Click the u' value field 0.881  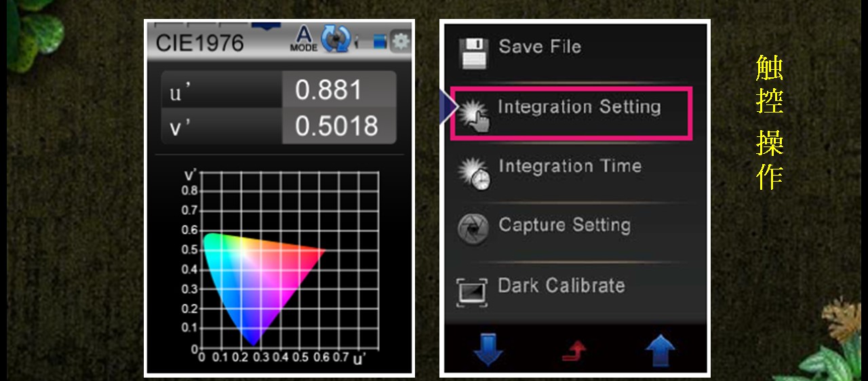click(x=338, y=90)
